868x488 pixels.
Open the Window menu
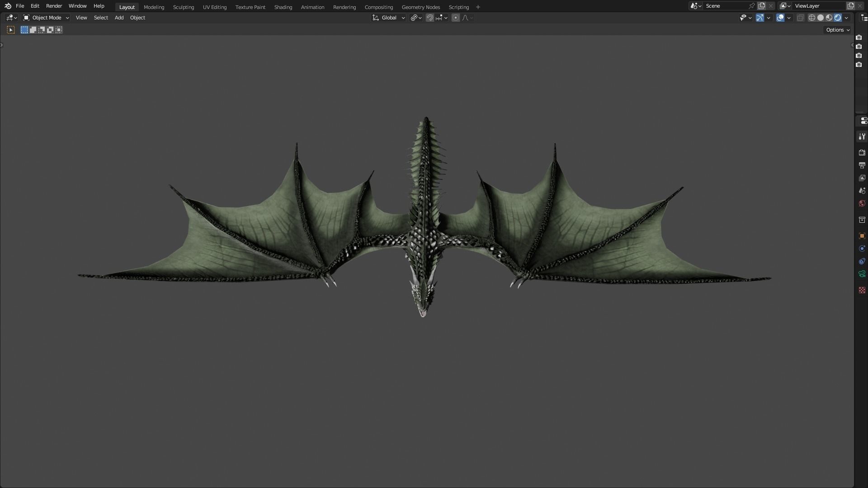77,6
